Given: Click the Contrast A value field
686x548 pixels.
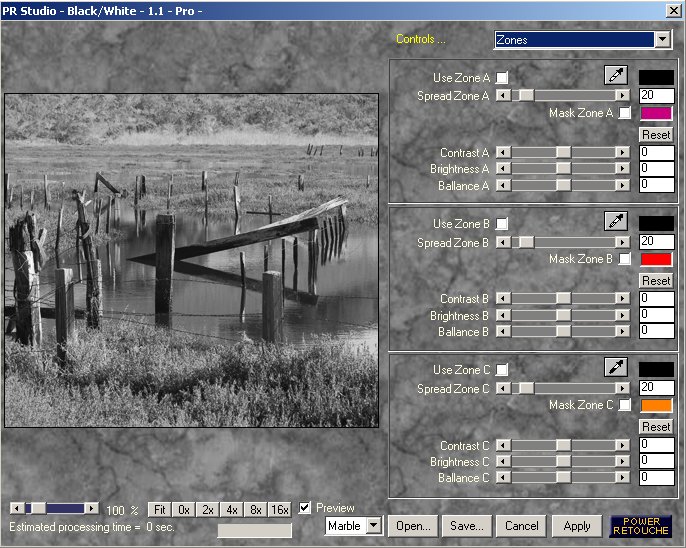Looking at the screenshot, I should click(x=657, y=152).
